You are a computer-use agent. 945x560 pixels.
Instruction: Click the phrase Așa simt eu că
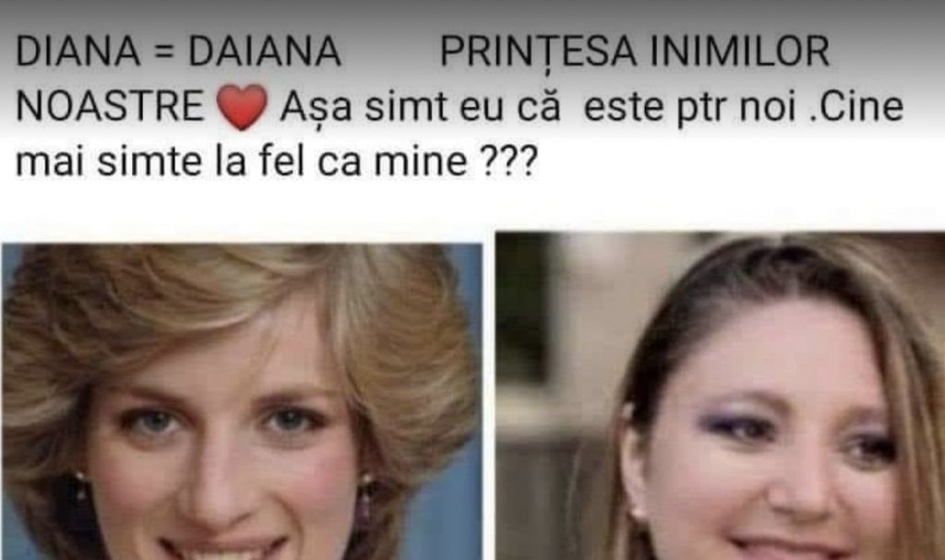(x=420, y=109)
